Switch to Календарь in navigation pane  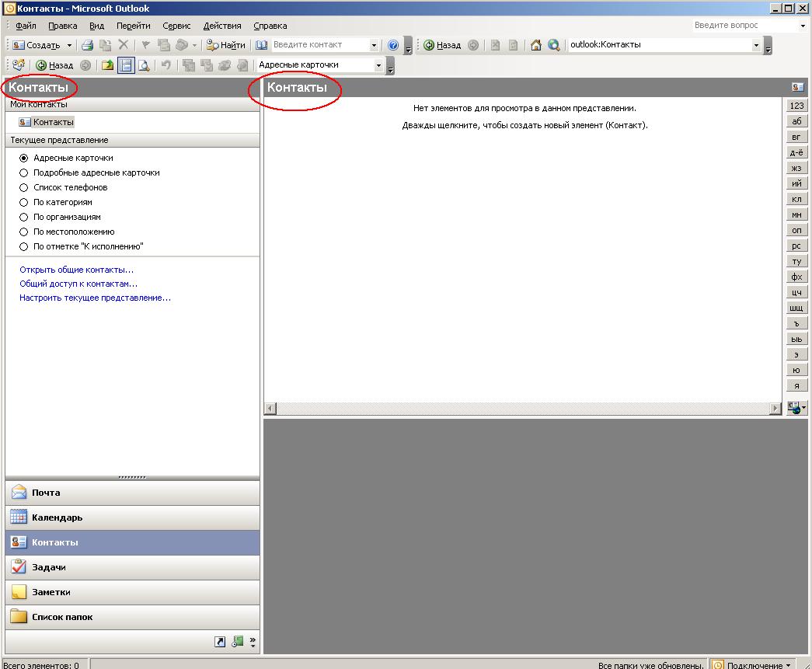(x=133, y=517)
